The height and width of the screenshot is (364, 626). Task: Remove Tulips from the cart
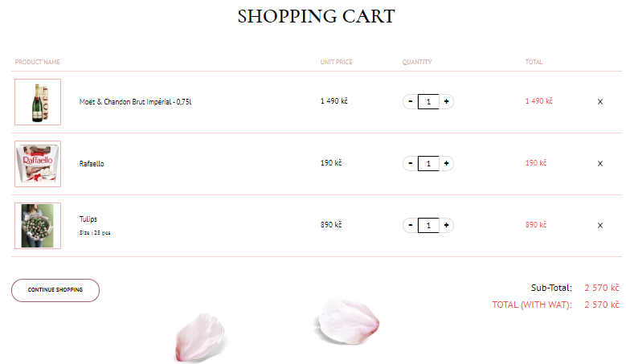click(x=600, y=226)
